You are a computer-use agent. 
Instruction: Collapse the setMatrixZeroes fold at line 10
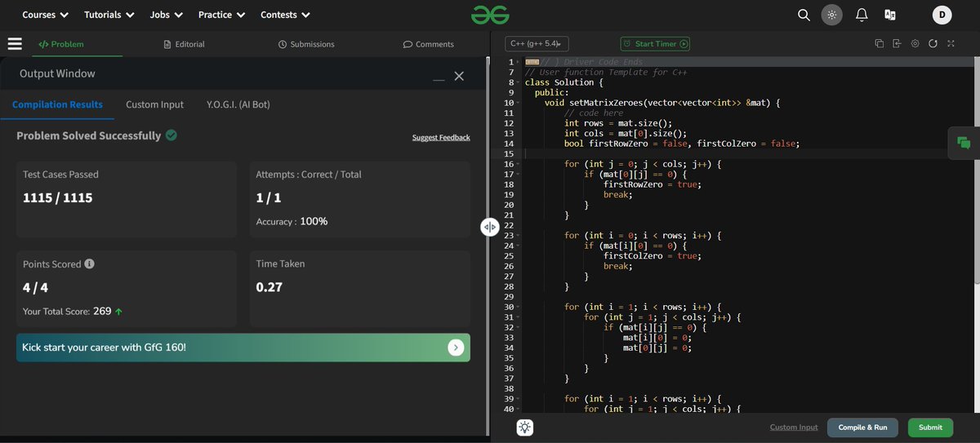click(519, 103)
